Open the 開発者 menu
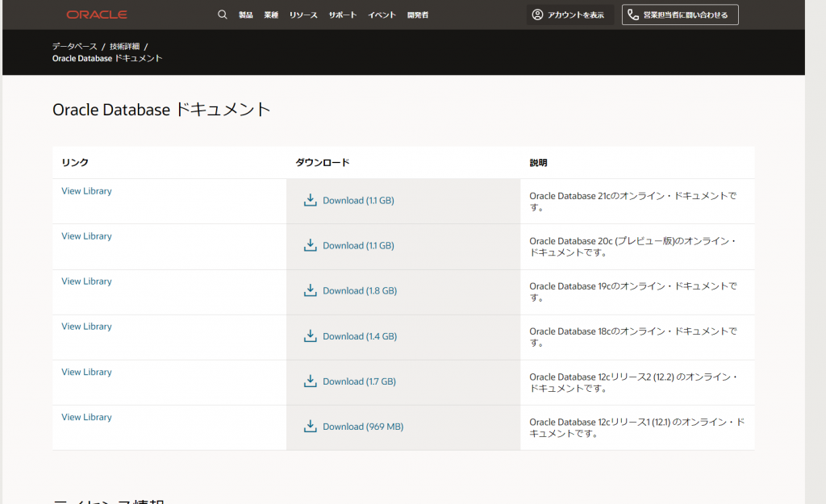The image size is (826, 504). click(418, 15)
